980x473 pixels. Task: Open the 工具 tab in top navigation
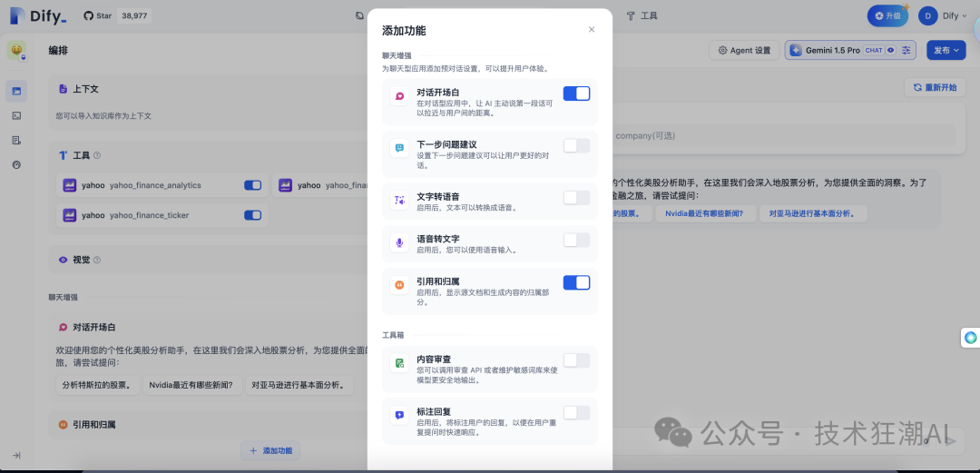642,15
